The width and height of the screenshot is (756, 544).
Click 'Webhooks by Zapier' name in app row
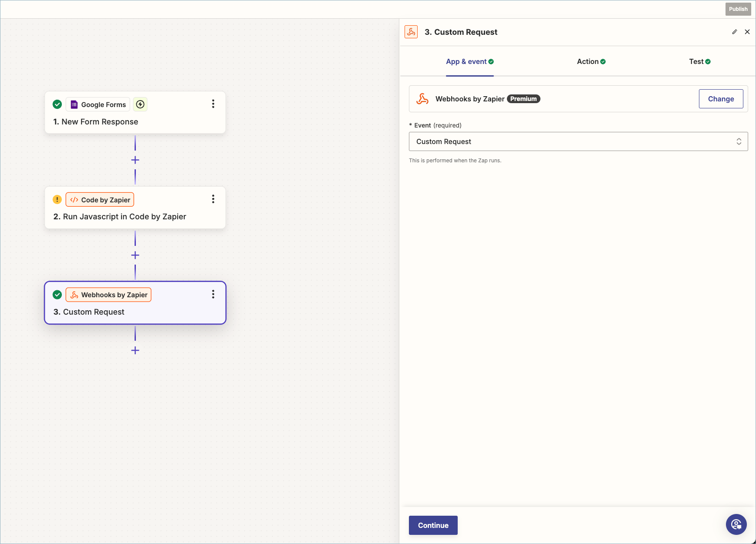[x=470, y=99]
